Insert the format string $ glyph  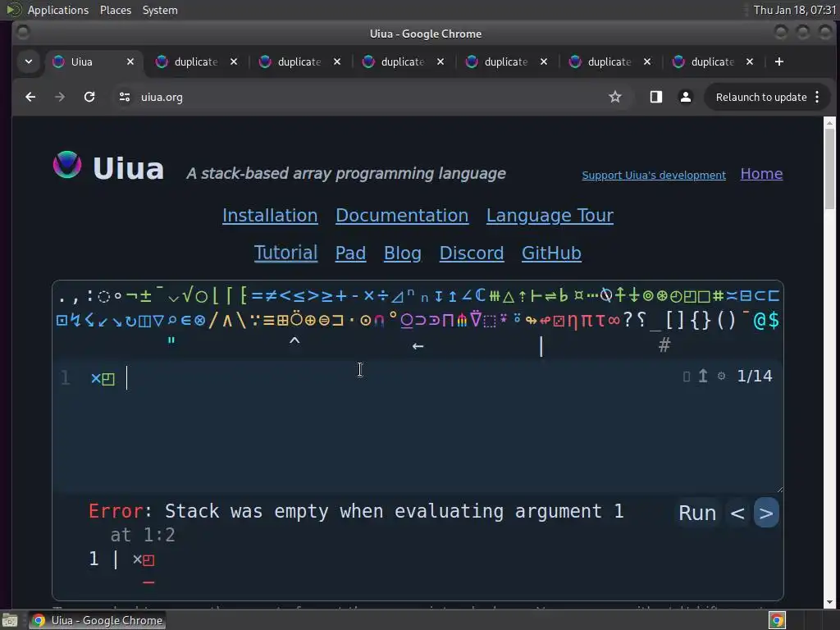click(x=773, y=321)
